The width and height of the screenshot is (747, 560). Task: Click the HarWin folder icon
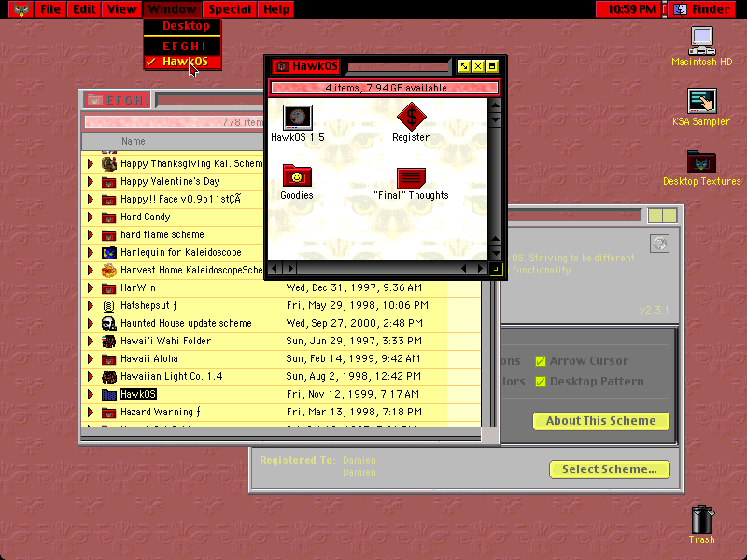point(109,288)
